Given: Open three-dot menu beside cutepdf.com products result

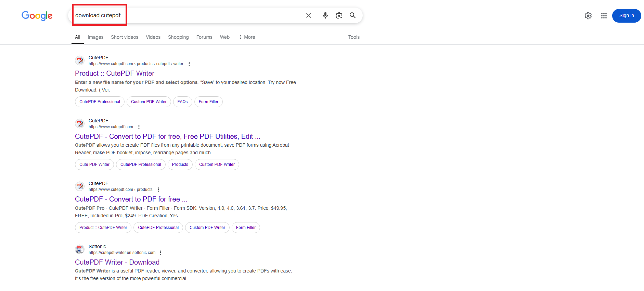Looking at the screenshot, I should coord(158,190).
